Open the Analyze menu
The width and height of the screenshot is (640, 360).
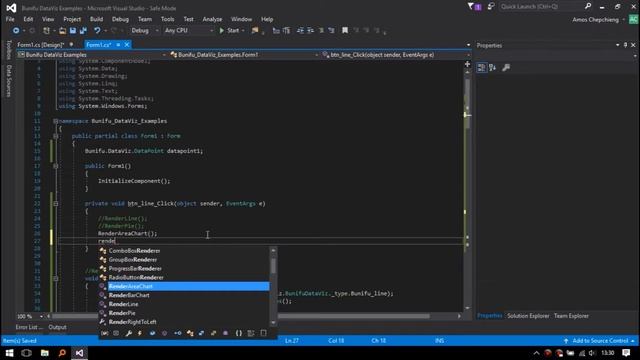212,19
